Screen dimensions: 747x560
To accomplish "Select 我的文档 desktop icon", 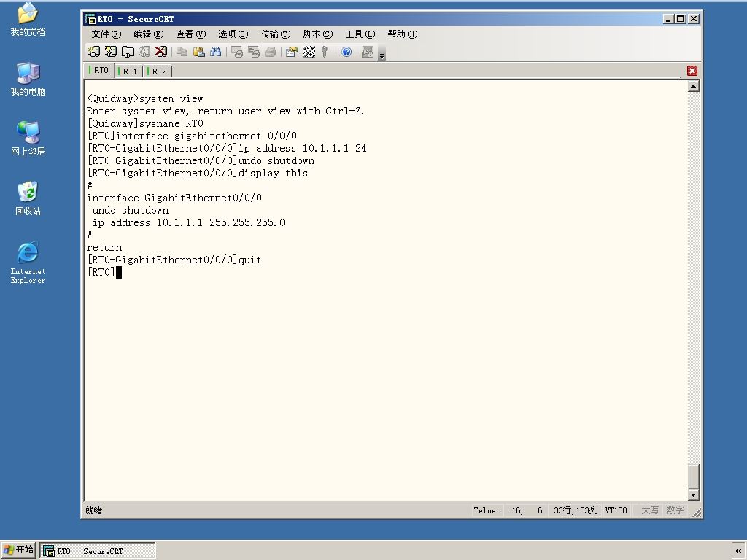I will 28,20.
